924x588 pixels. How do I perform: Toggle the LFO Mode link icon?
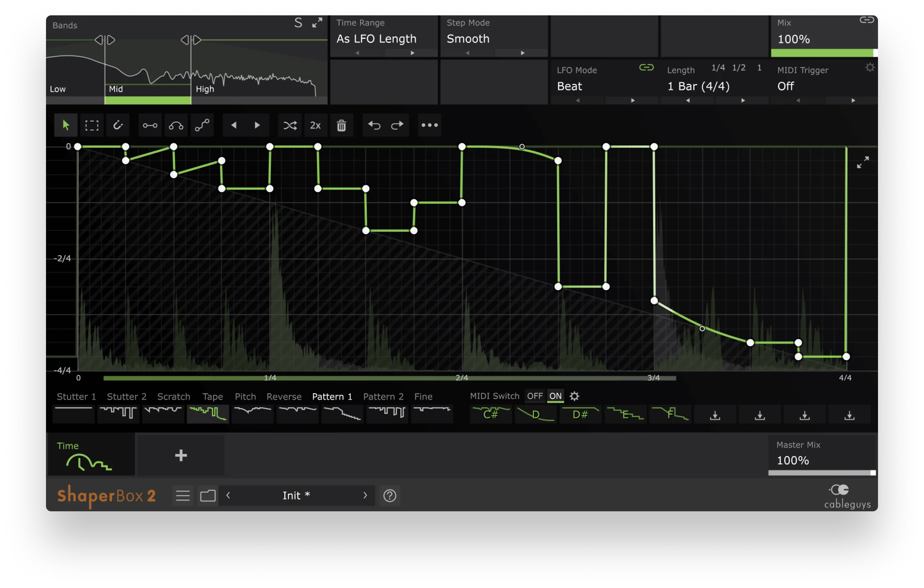pyautogui.click(x=646, y=67)
